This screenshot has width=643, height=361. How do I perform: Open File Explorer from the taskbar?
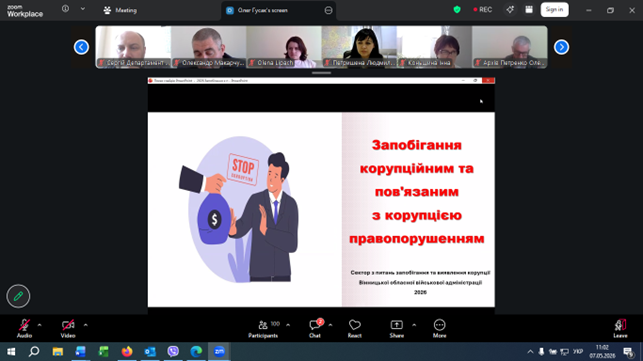57,352
